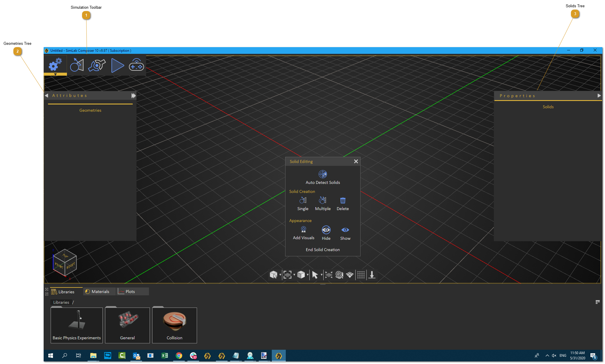Screen dimensions: 605x364
Task: Open the Basic Physics Experiments library
Action: pos(77,325)
